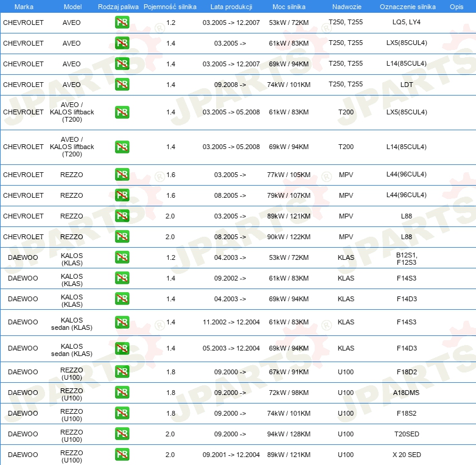Select '2.0' displacement in the X 20 SED row
Viewport: 476px width, 465px height.
click(x=170, y=455)
